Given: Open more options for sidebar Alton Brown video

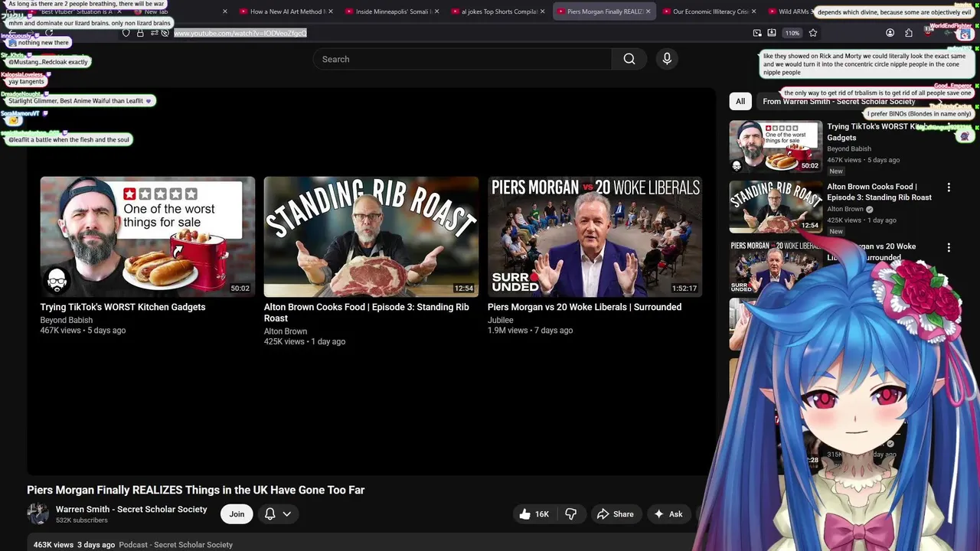Looking at the screenshot, I should (x=949, y=187).
